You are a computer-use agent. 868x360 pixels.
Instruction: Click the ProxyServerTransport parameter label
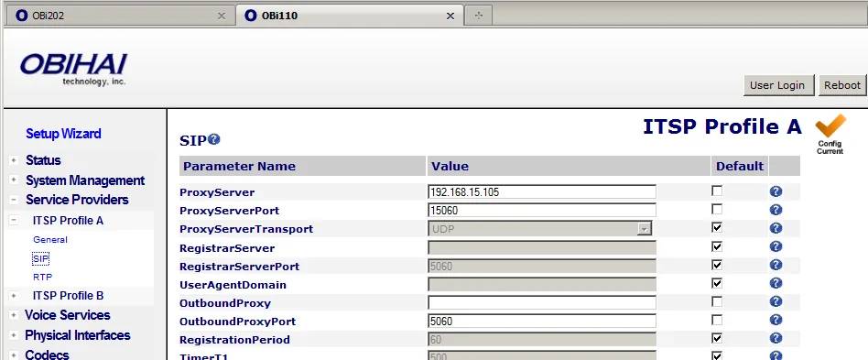246,229
